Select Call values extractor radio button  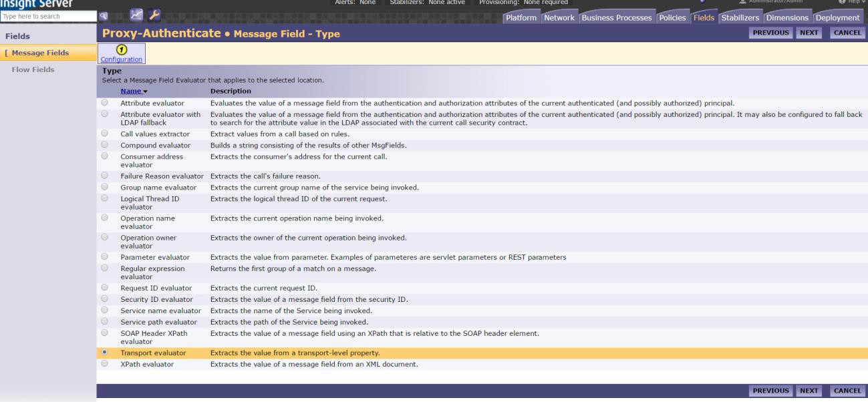(x=104, y=134)
